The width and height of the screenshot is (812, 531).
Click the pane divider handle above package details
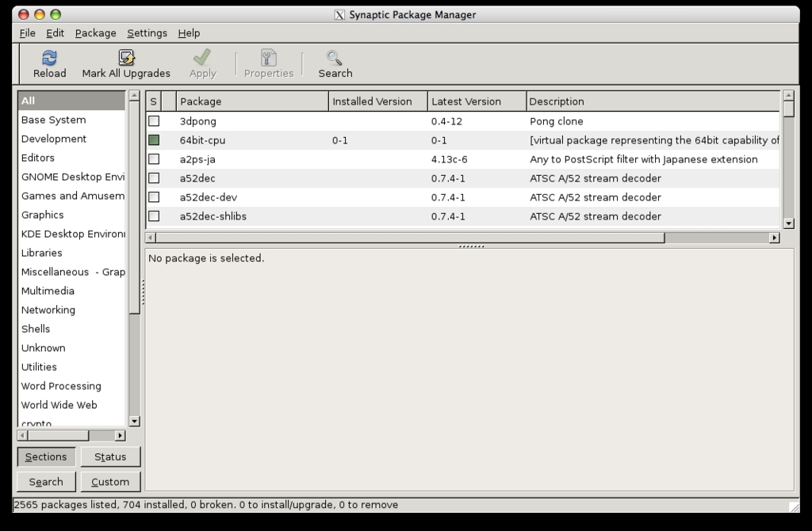(471, 246)
